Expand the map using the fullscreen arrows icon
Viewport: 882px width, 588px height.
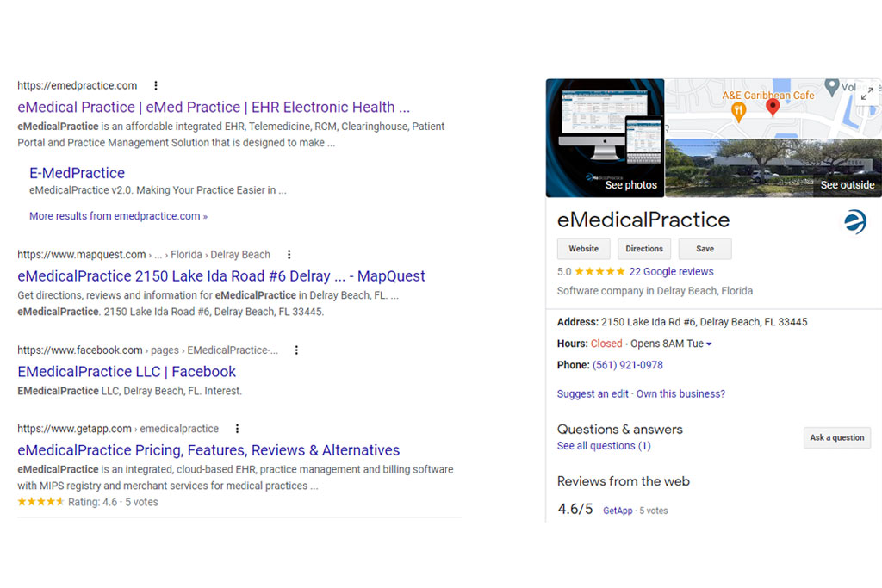(867, 93)
